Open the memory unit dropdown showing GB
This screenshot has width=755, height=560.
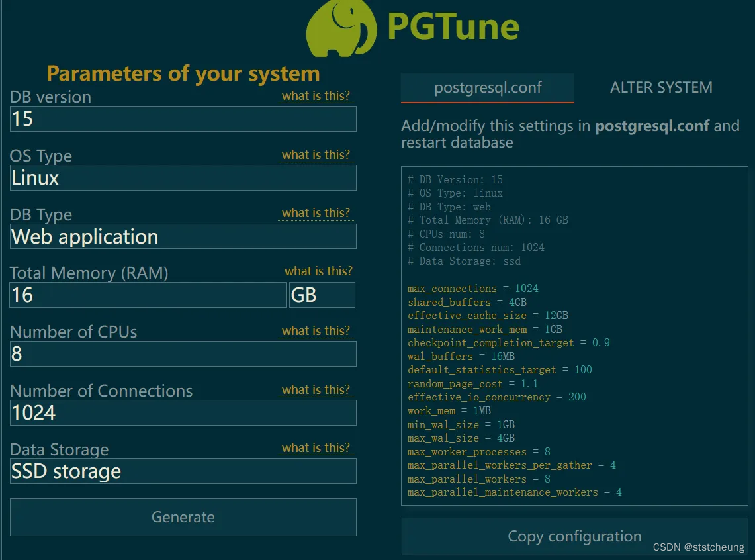[322, 295]
